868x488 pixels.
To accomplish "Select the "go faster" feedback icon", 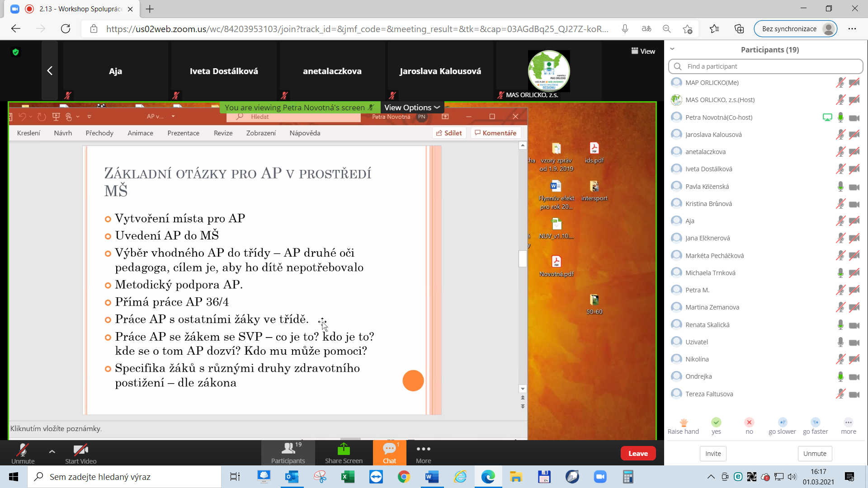I will 816,422.
